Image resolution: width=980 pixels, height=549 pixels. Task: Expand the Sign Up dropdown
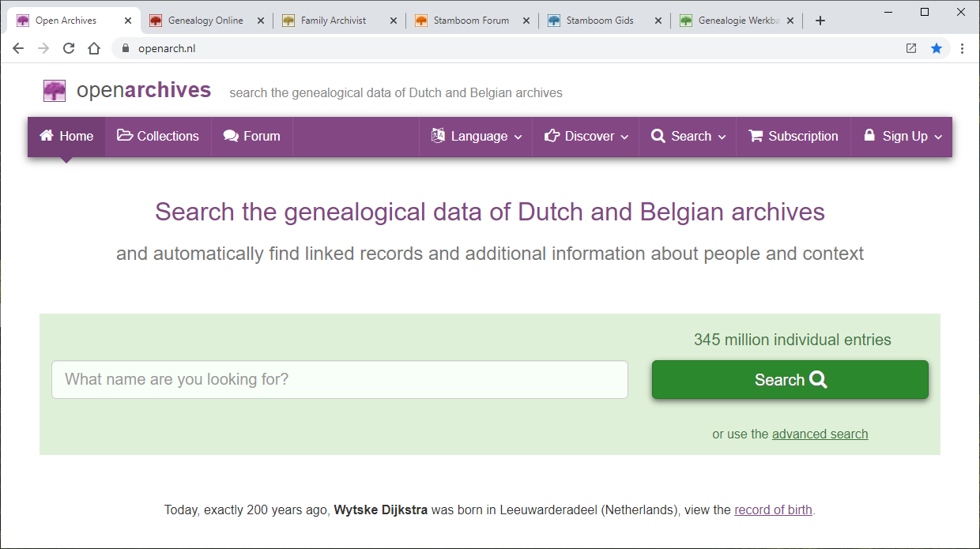coord(903,136)
